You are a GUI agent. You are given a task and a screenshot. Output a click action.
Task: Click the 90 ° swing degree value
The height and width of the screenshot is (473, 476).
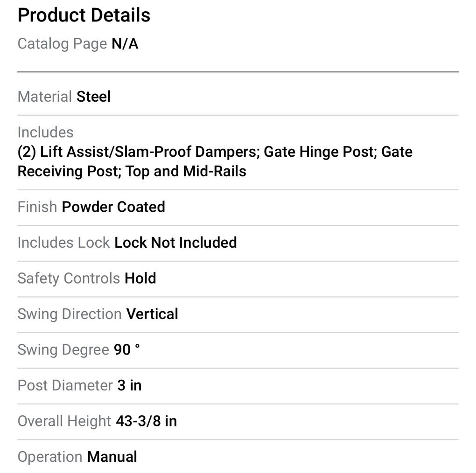(x=126, y=349)
